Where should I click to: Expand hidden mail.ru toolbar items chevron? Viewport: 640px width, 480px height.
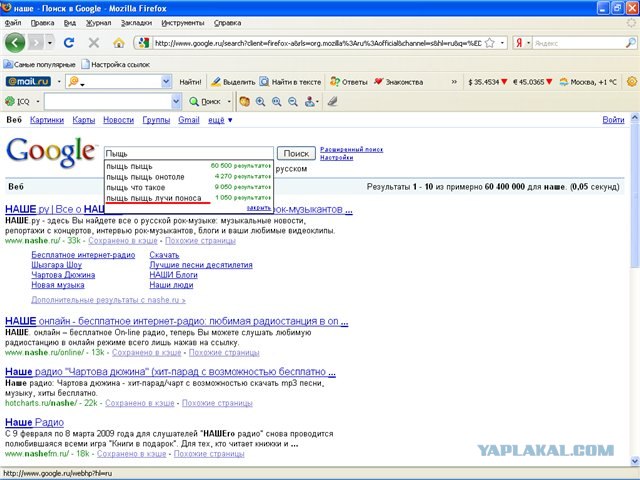tap(454, 82)
